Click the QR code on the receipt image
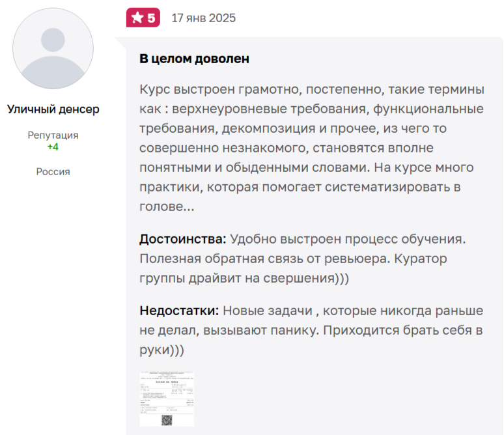This screenshot has height=435, width=504. point(167,420)
